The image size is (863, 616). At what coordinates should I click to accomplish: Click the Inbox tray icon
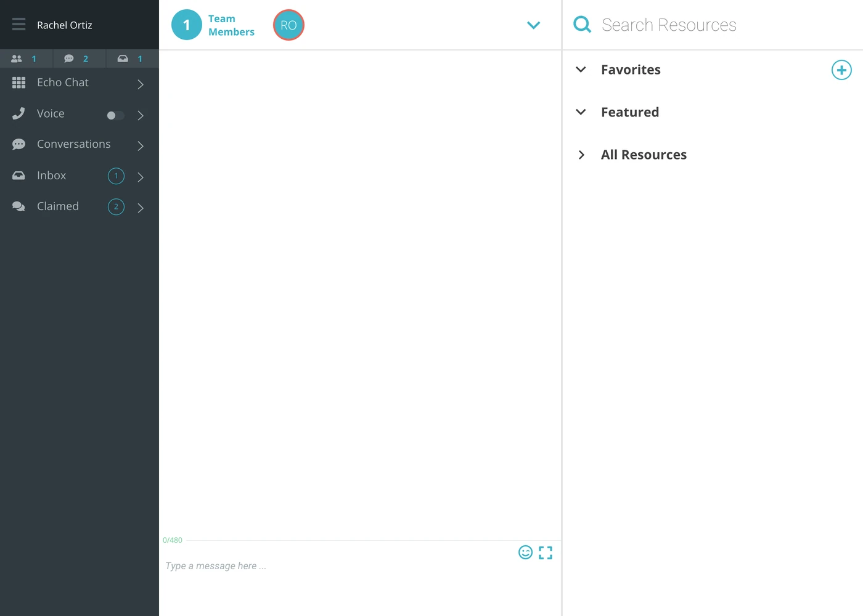18,176
